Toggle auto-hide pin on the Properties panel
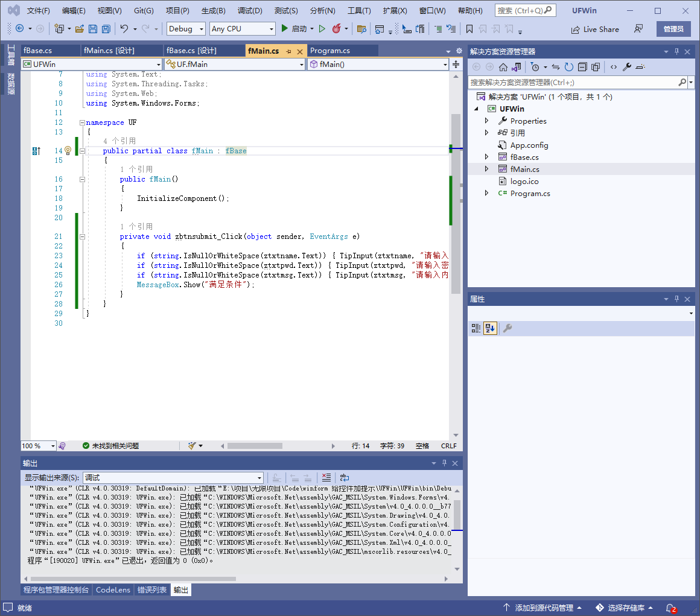The image size is (700, 616). [x=677, y=299]
